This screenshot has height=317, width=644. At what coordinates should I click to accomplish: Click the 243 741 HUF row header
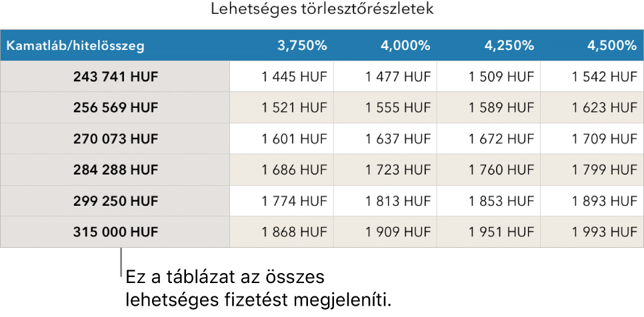coord(115,77)
